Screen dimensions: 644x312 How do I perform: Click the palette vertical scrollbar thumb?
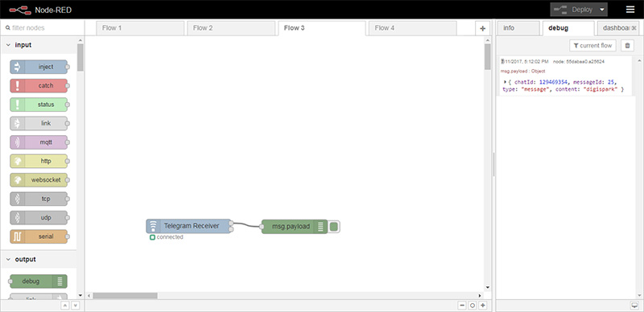pyautogui.click(x=80, y=57)
